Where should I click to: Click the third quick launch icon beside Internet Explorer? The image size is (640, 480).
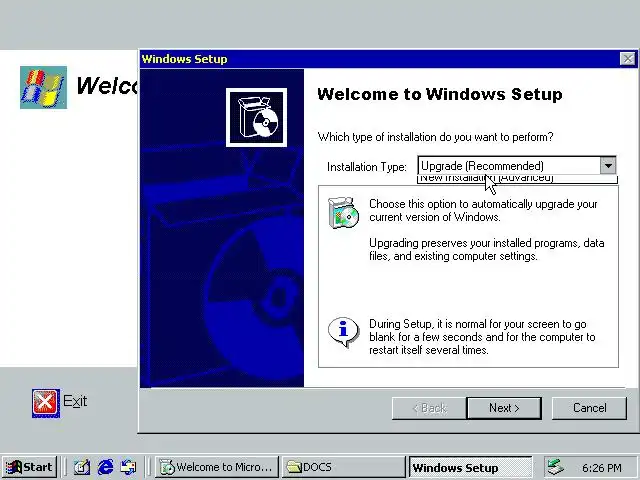coord(128,467)
